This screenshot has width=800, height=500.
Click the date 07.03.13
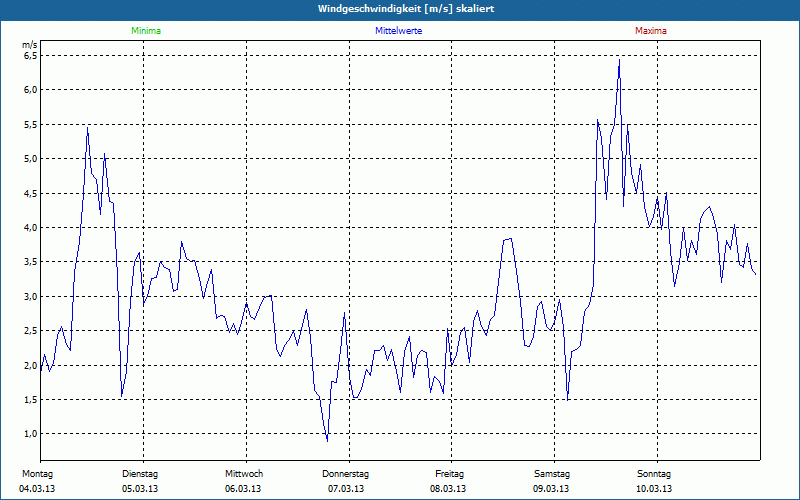tap(346, 489)
